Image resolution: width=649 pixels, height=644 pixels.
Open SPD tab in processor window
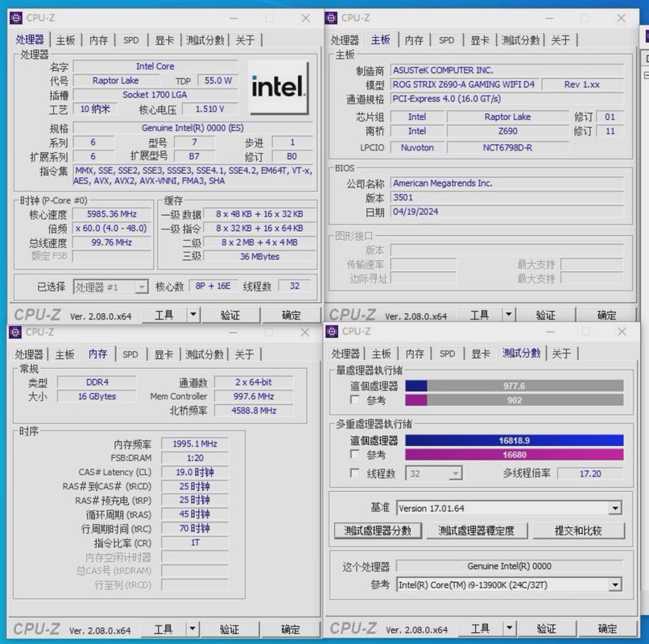click(x=130, y=40)
